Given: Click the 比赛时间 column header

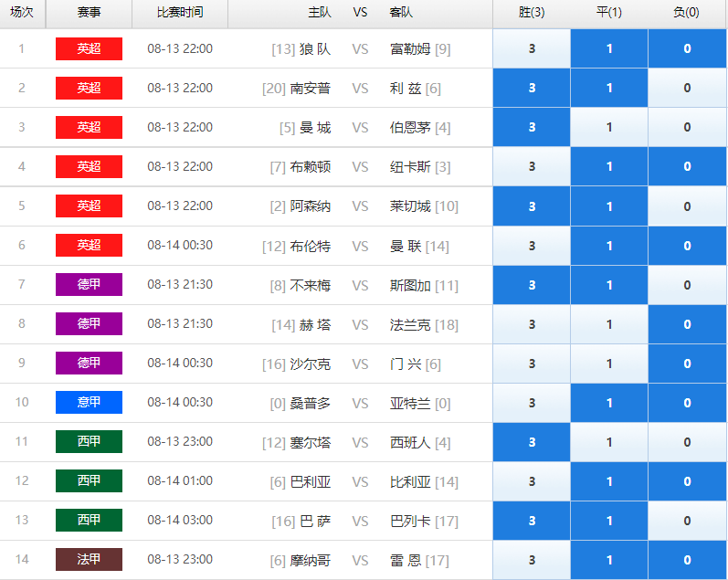Looking at the screenshot, I should click(x=180, y=13).
